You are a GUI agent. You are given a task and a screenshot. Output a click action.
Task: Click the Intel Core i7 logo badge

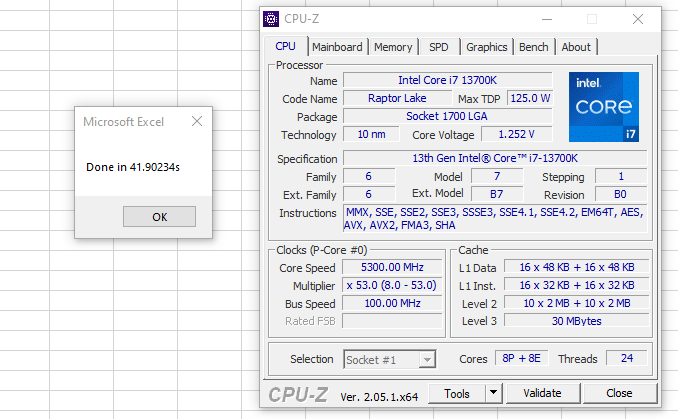pyautogui.click(x=604, y=107)
